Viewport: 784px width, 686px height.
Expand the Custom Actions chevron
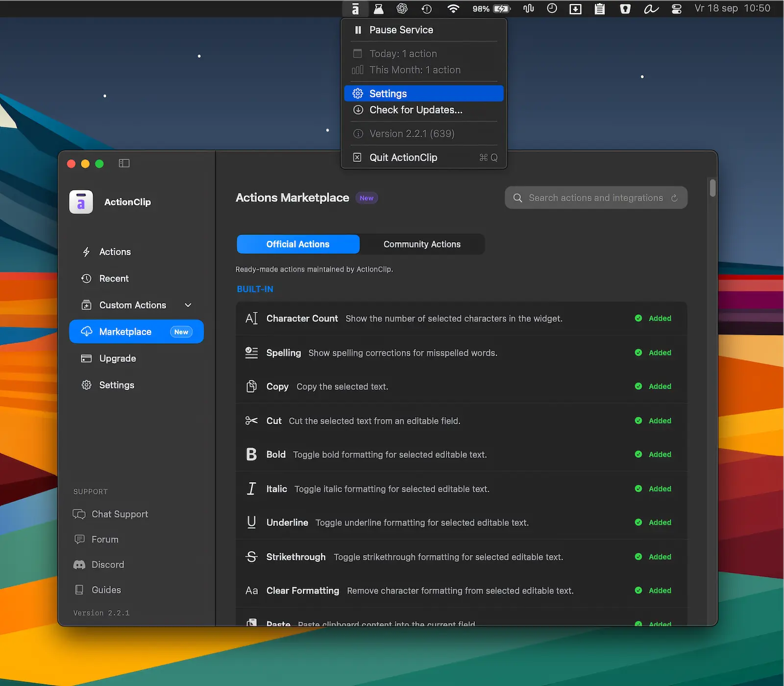[188, 305]
